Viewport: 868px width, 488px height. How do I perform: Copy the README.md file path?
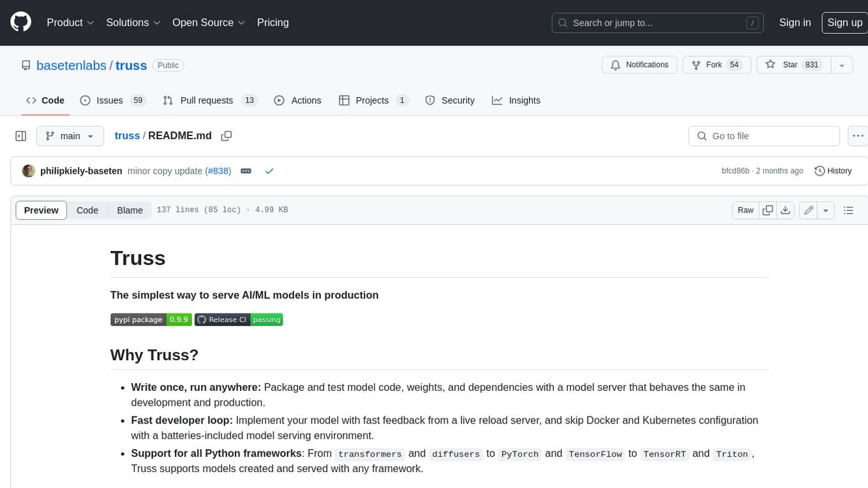(226, 136)
